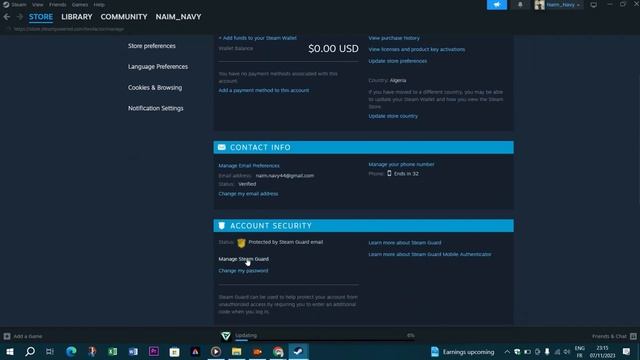Image resolution: width=640 pixels, height=360 pixels.
Task: Open the Help menu
Action: 99,4
